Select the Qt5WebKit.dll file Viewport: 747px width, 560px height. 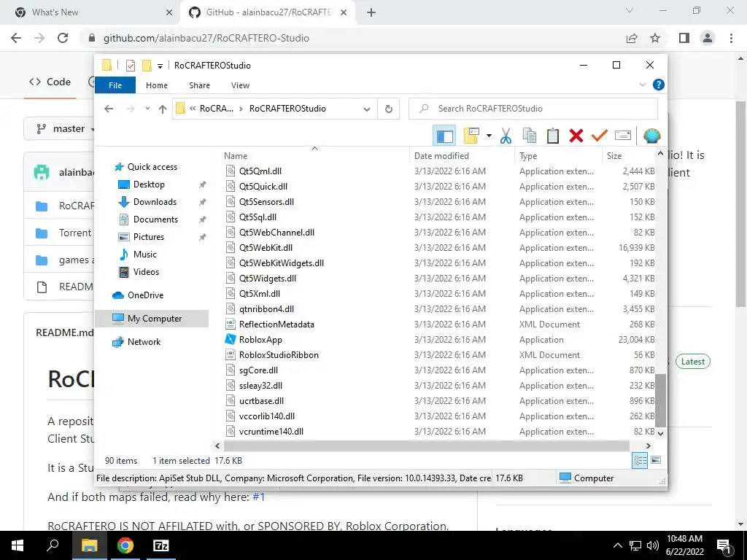(266, 248)
